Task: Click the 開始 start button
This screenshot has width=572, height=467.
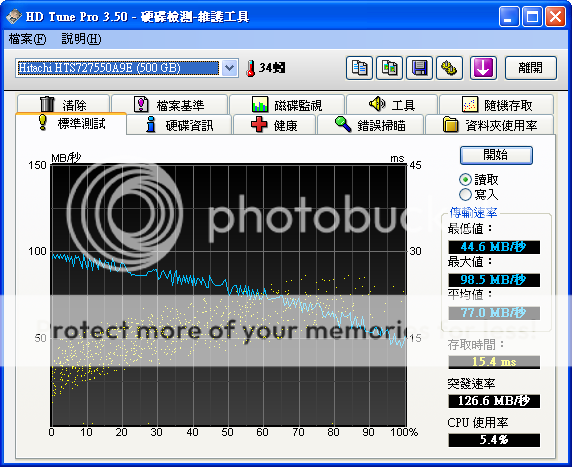Action: pos(496,155)
